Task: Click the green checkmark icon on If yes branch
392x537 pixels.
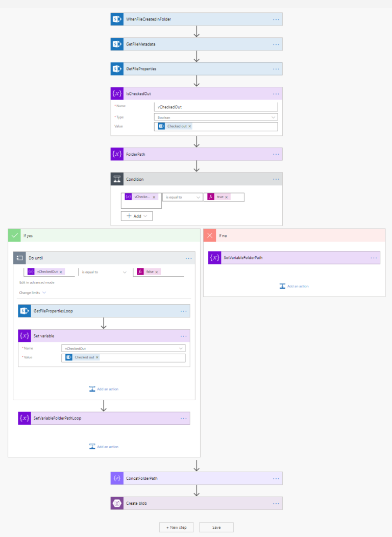Action: (14, 235)
